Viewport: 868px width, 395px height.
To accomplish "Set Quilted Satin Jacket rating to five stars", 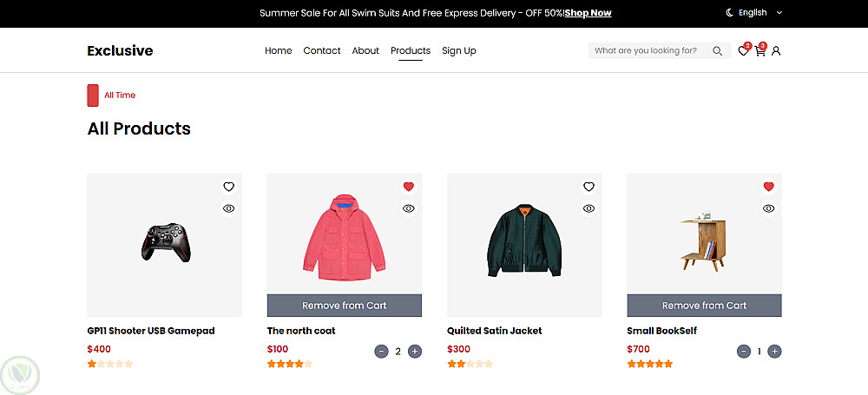I will tap(489, 364).
